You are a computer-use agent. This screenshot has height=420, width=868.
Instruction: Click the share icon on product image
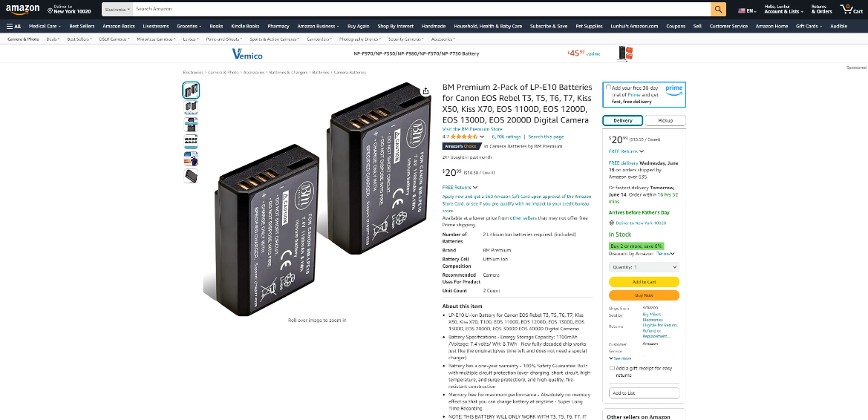[425, 91]
